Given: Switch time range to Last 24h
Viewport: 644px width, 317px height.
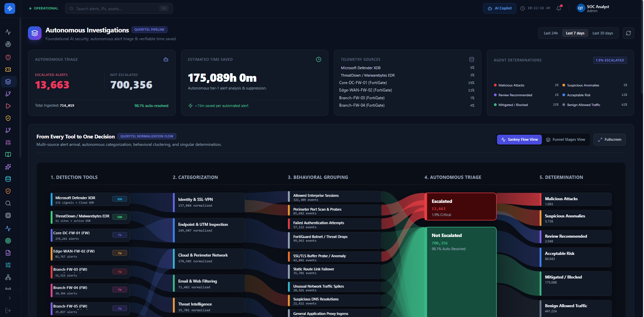Looking at the screenshot, I should pyautogui.click(x=551, y=33).
